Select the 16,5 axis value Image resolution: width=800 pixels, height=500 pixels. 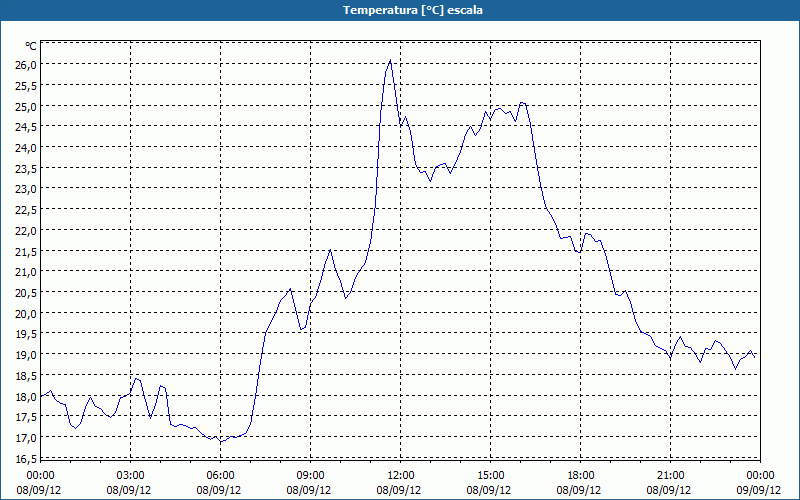coord(26,458)
